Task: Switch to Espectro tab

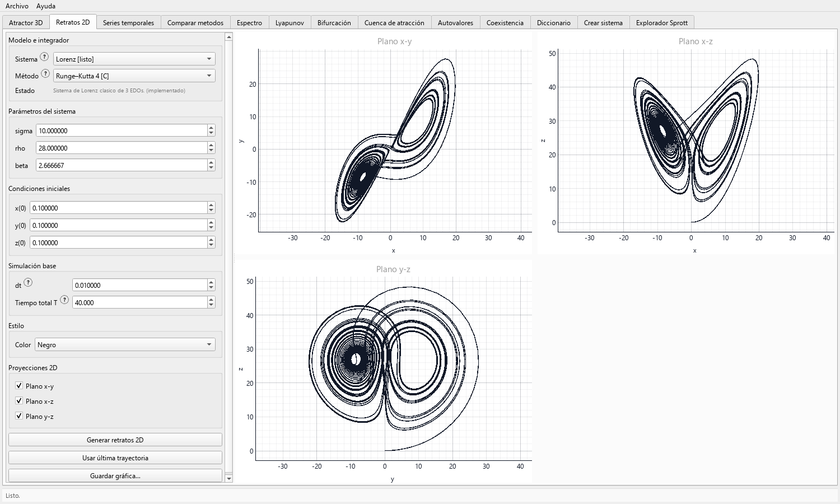Action: click(249, 22)
